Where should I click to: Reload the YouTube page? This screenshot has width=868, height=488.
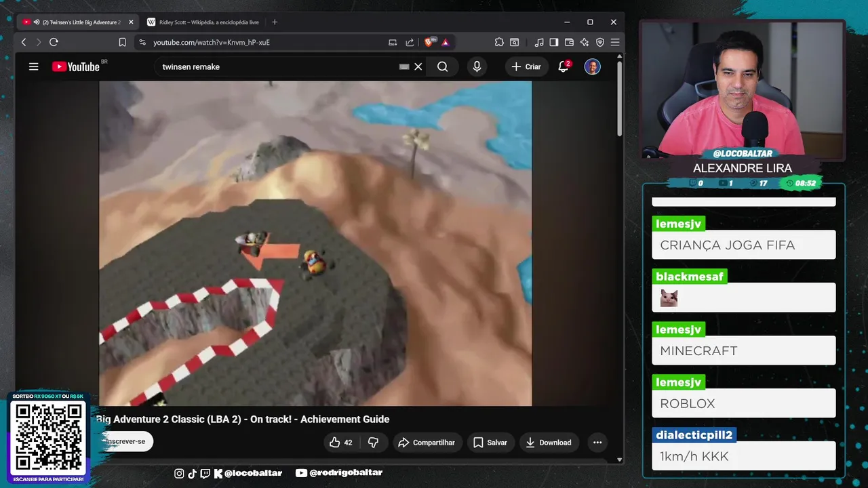pos(54,42)
